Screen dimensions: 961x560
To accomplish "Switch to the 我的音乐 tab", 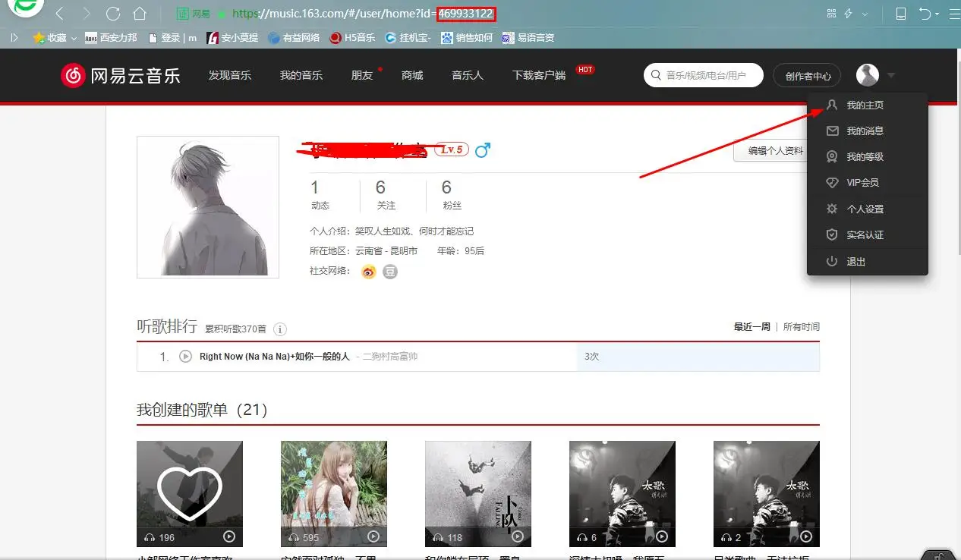I will click(x=301, y=75).
